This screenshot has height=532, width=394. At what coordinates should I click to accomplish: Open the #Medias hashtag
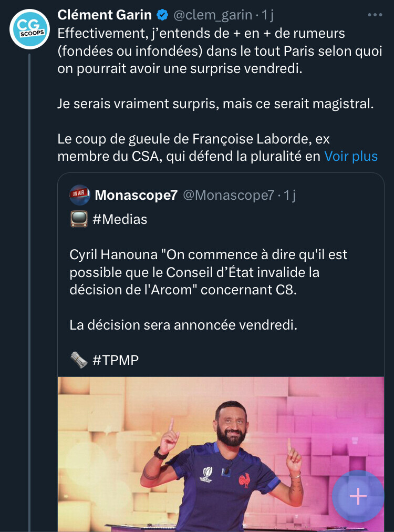[x=120, y=220]
